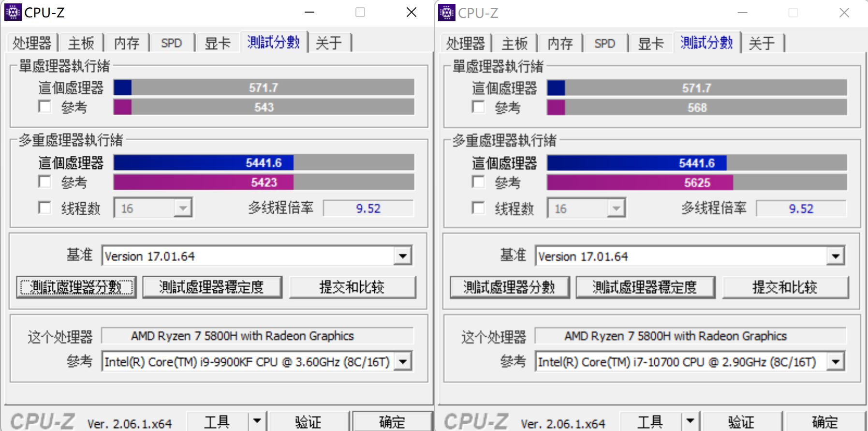Image resolution: width=868 pixels, height=431 pixels.
Task: Open 内存 tab in left window
Action: (127, 43)
